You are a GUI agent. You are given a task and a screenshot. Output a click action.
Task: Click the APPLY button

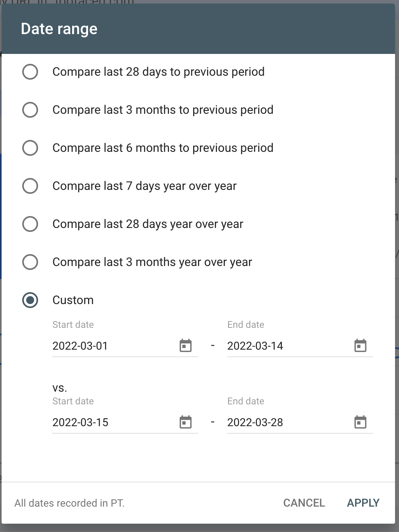363,503
